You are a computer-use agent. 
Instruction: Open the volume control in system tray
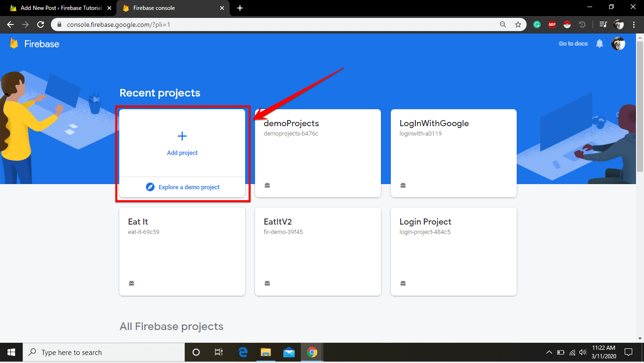(x=583, y=352)
